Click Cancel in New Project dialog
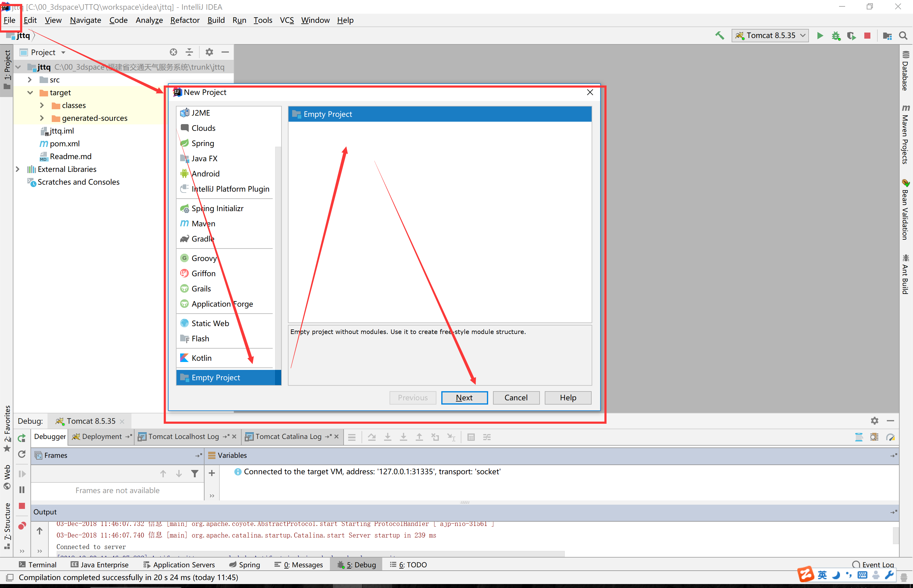Viewport: 913px width, 588px height. click(516, 398)
